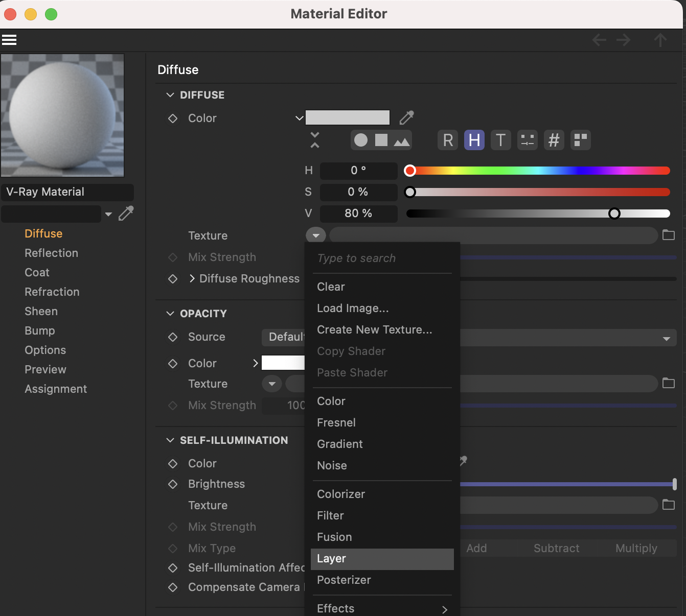Click the Type to search field
The width and height of the screenshot is (686, 616).
tap(382, 258)
